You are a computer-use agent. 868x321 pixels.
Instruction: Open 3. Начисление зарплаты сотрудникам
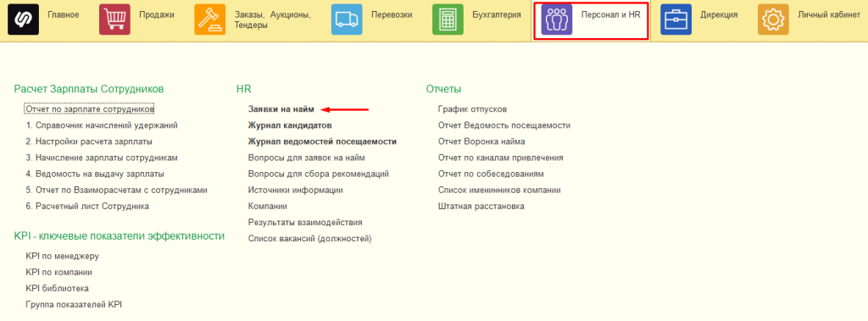click(102, 158)
